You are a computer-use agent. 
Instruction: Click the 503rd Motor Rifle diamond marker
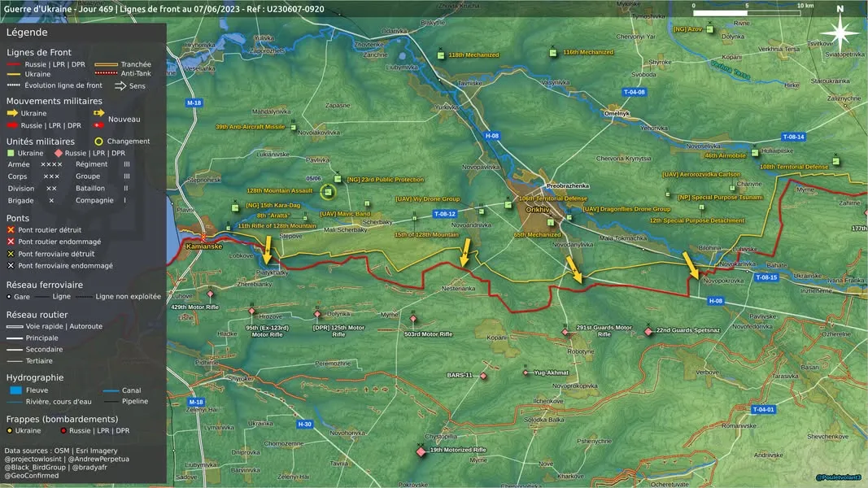tap(413, 319)
